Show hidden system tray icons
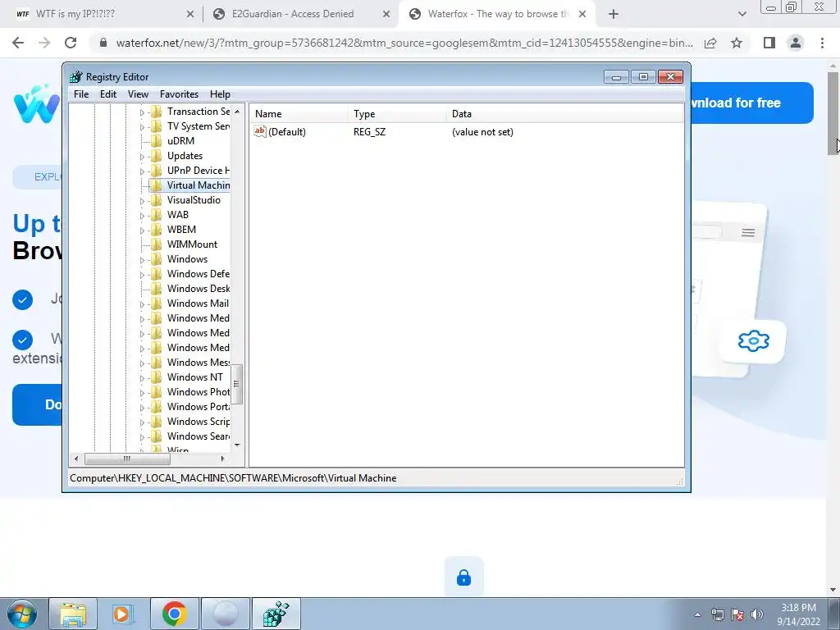This screenshot has width=840, height=630. coord(697,614)
